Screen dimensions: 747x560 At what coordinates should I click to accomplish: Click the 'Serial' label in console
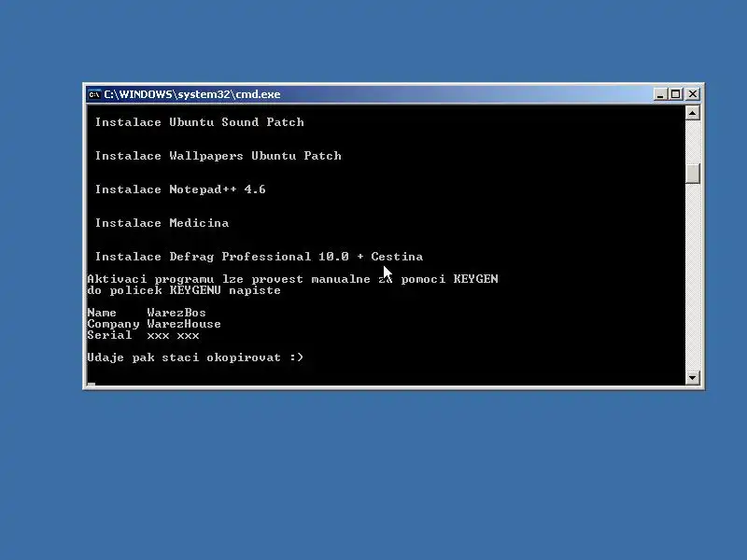(x=109, y=335)
